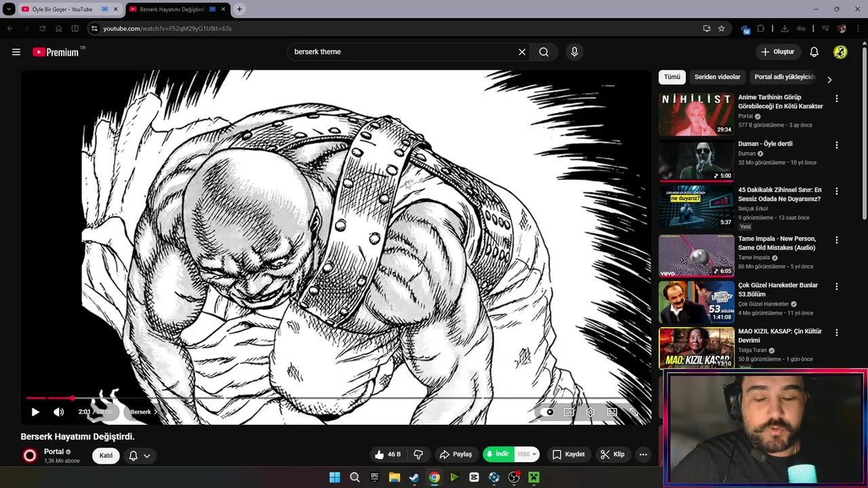The image size is (868, 488).
Task: Clear the search box with the X
Action: coord(522,52)
